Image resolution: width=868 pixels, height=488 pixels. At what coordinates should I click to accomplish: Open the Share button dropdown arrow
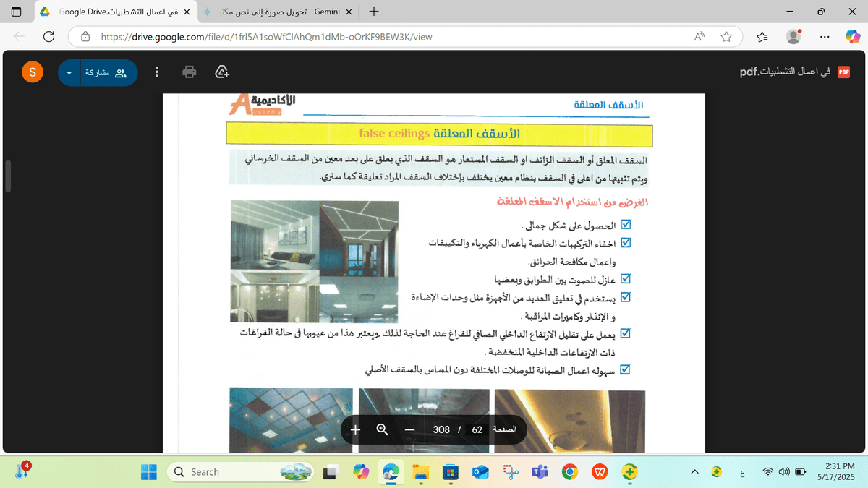click(x=69, y=72)
